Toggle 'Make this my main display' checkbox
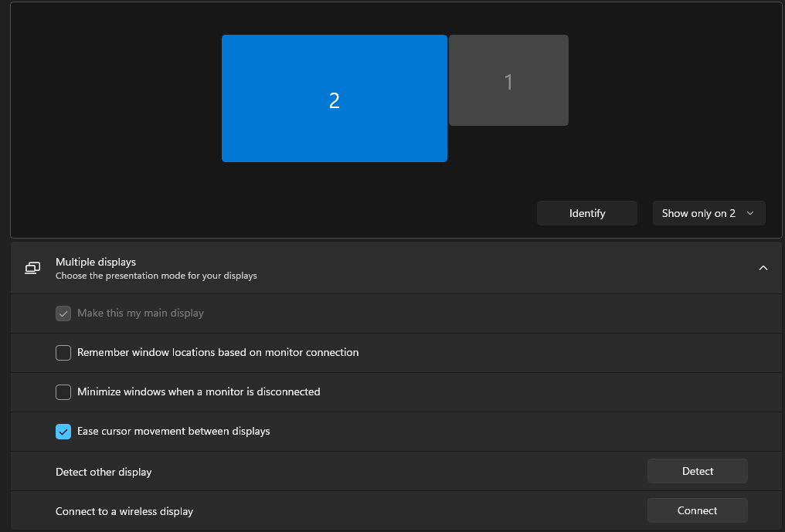The height and width of the screenshot is (532, 785). tap(63, 313)
